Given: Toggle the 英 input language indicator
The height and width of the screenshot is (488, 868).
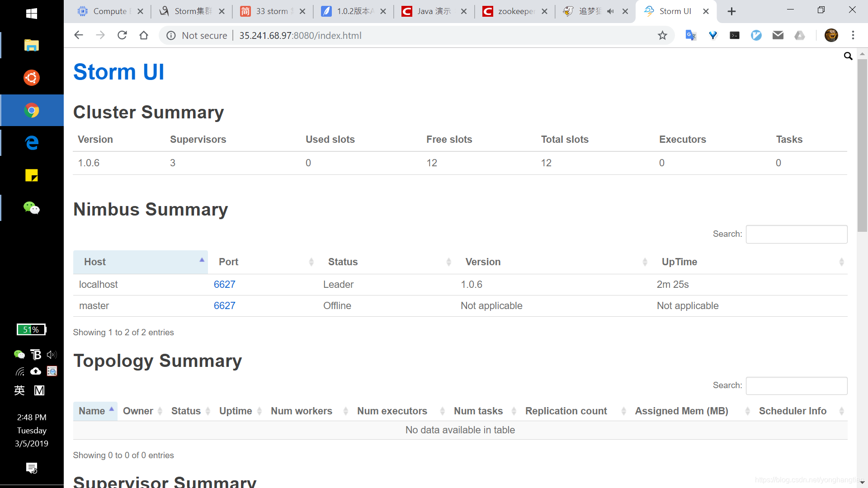Looking at the screenshot, I should (x=19, y=390).
